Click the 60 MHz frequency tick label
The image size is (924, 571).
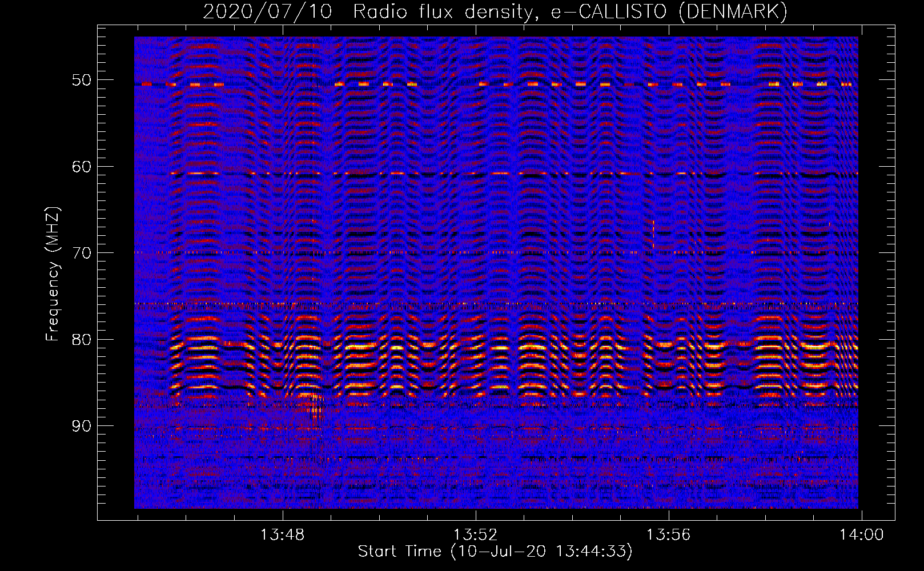coord(82,167)
